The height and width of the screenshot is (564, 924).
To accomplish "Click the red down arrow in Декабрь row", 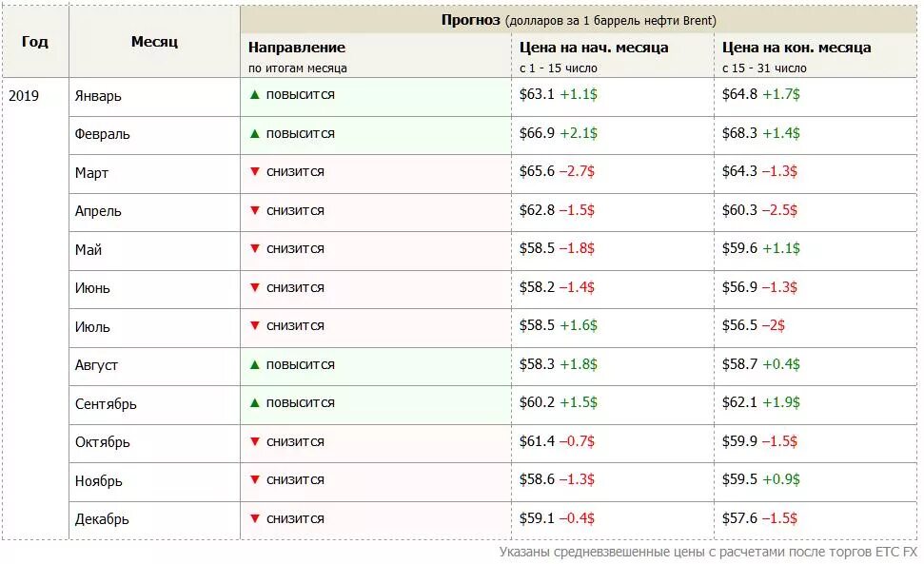I will pos(254,519).
